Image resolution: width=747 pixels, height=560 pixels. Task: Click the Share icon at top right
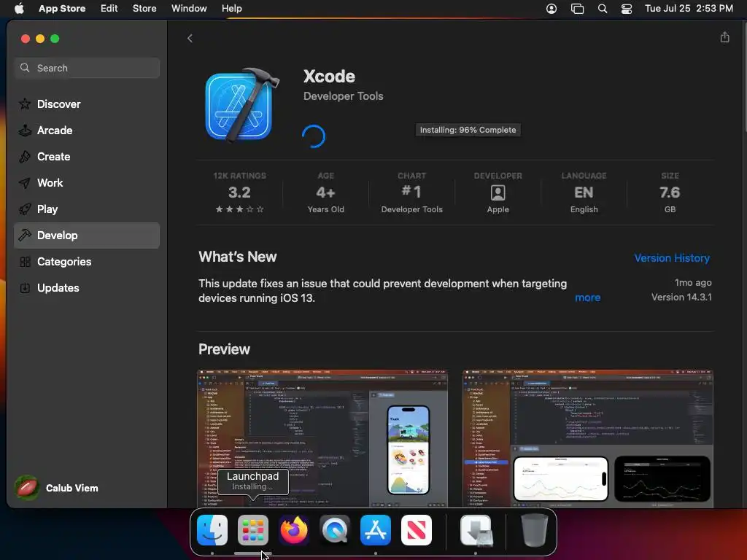[724, 37]
